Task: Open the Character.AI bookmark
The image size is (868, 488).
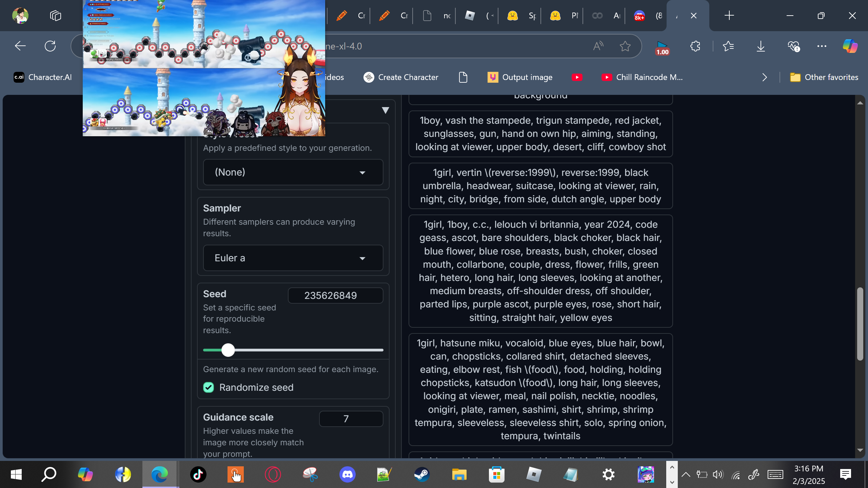Action: 43,77
